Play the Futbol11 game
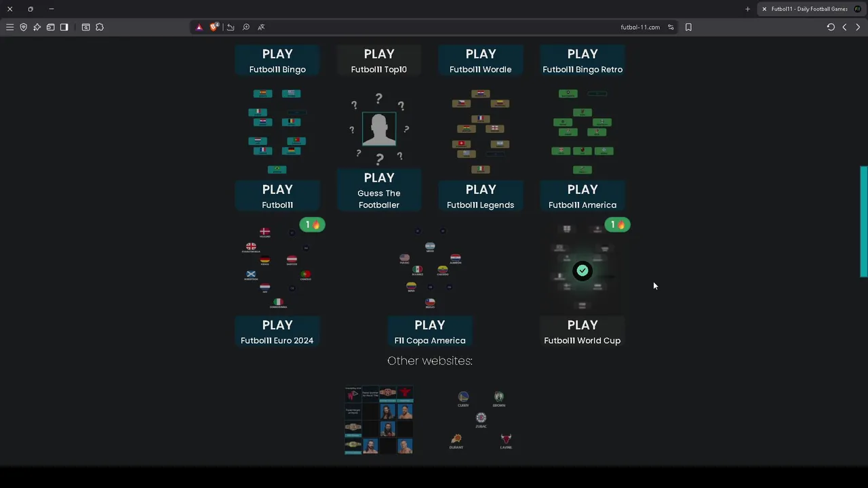 (277, 196)
